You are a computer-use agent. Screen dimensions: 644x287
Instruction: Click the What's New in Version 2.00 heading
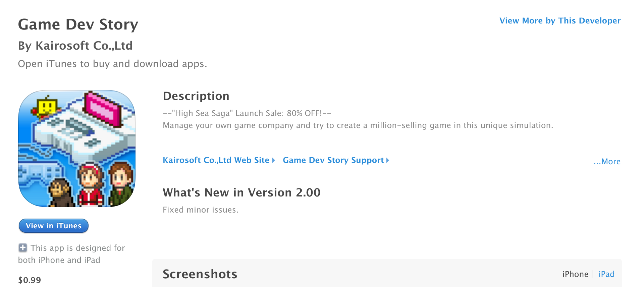[241, 192]
